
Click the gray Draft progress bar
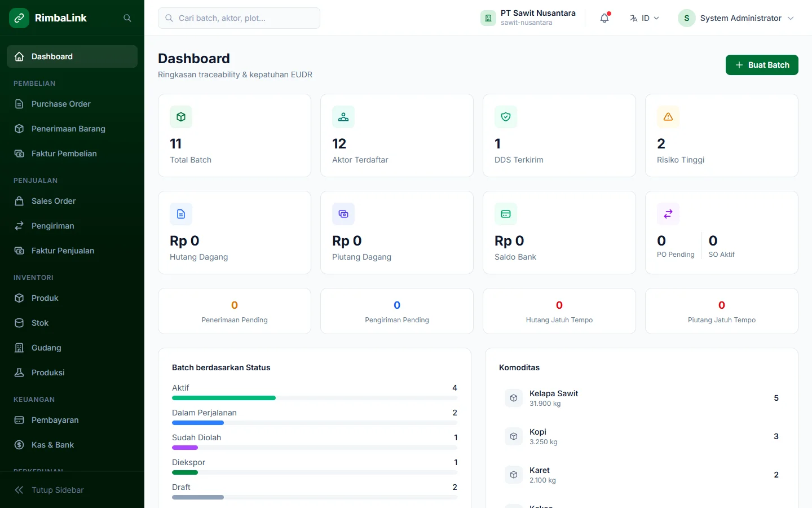coord(198,497)
